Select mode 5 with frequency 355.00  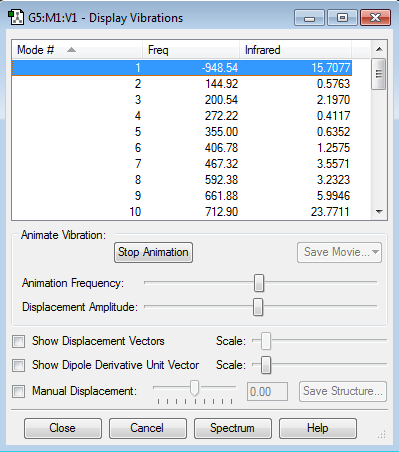click(182, 132)
